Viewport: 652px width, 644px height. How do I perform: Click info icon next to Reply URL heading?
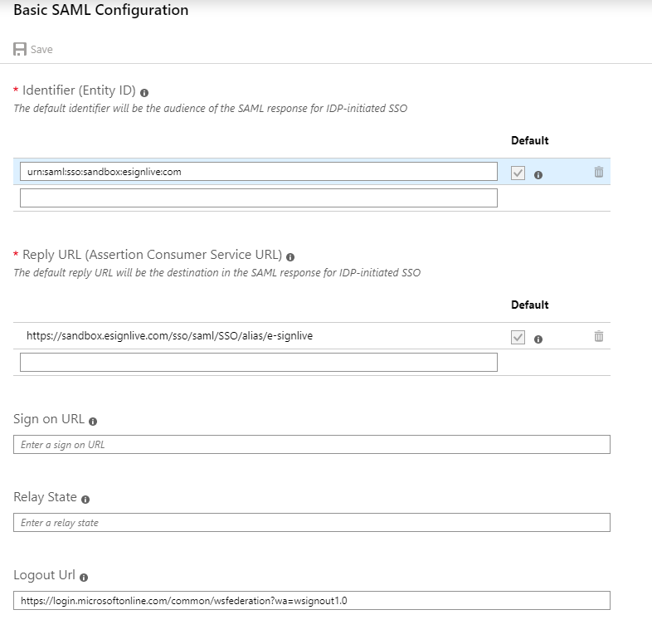[x=290, y=257]
